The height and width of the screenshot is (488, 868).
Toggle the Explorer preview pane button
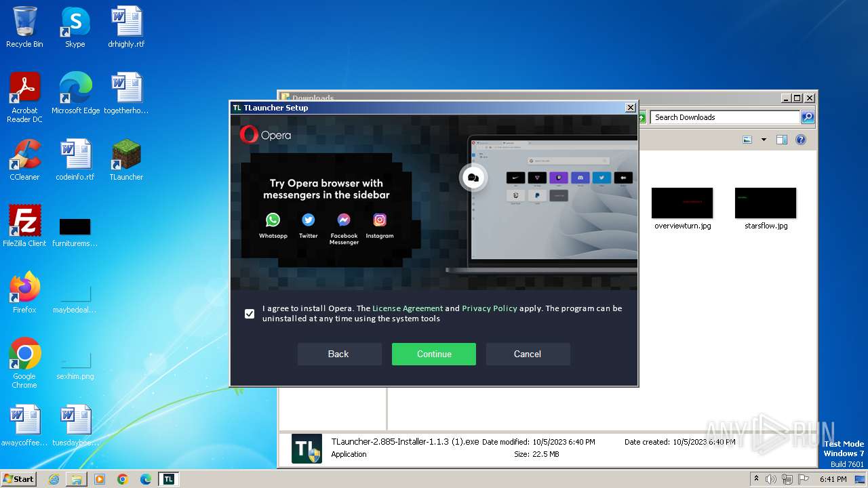click(782, 140)
